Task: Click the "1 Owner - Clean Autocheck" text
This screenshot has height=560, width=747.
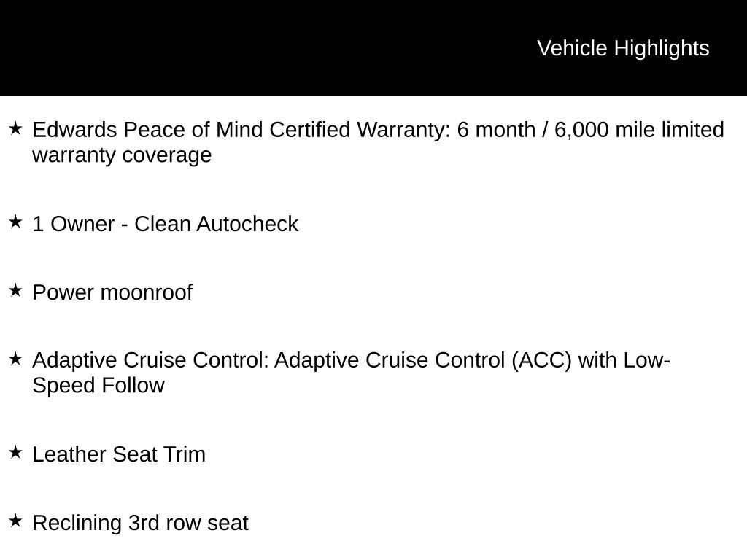Action: point(165,224)
